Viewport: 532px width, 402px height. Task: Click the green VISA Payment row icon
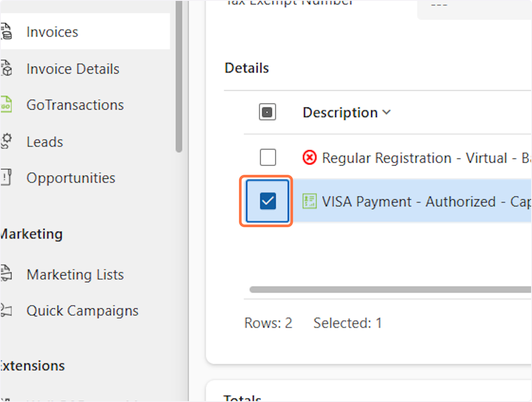309,201
